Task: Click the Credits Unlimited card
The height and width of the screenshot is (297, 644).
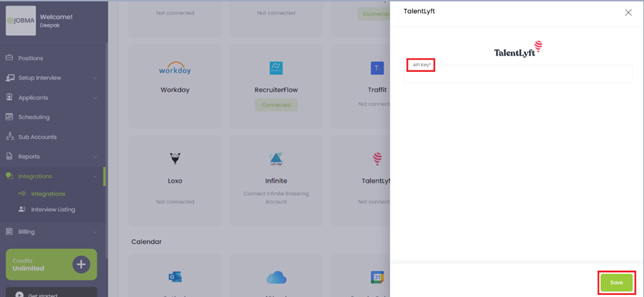Action: click(51, 264)
